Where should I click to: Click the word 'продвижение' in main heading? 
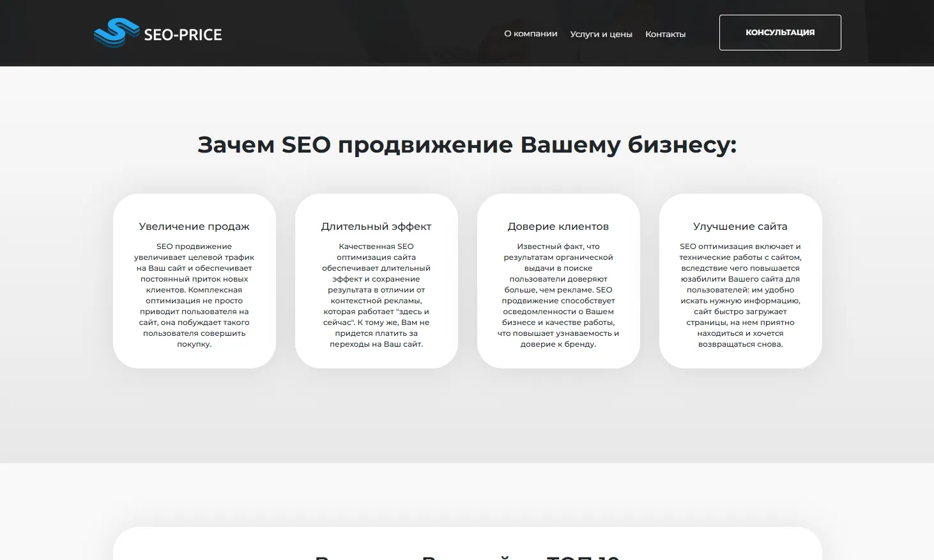425,145
